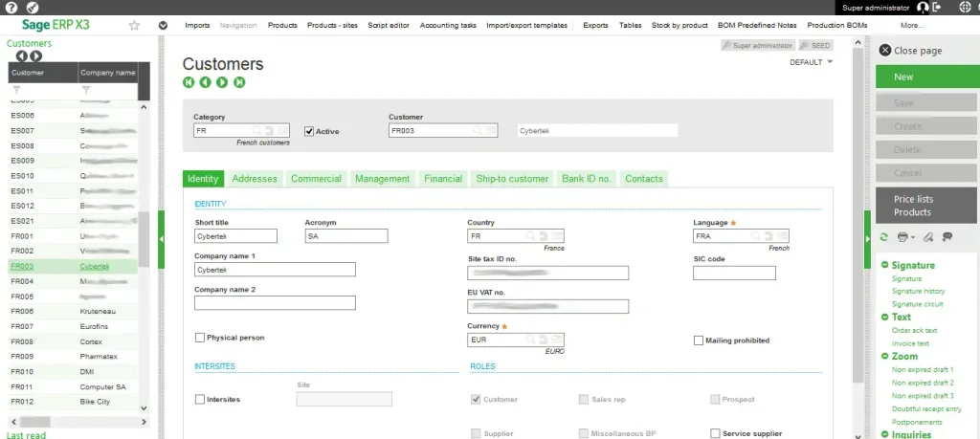Click the print icon in right panel

[x=902, y=236]
